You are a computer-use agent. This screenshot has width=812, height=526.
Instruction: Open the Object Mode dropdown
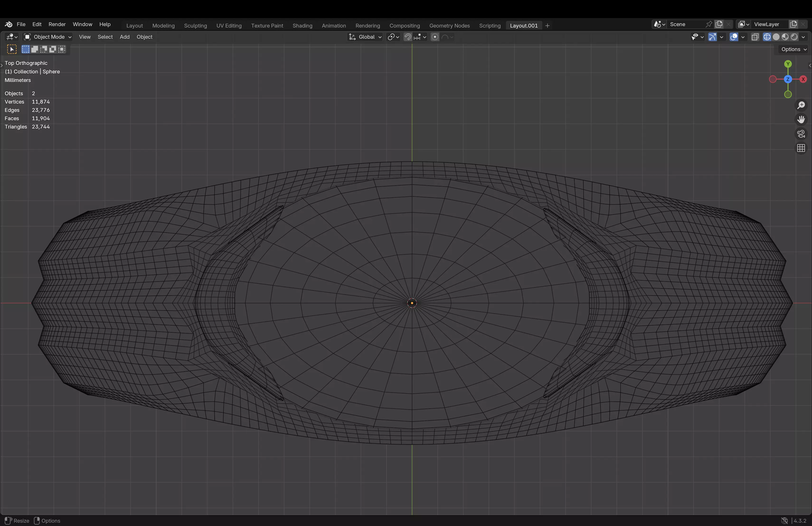[47, 37]
